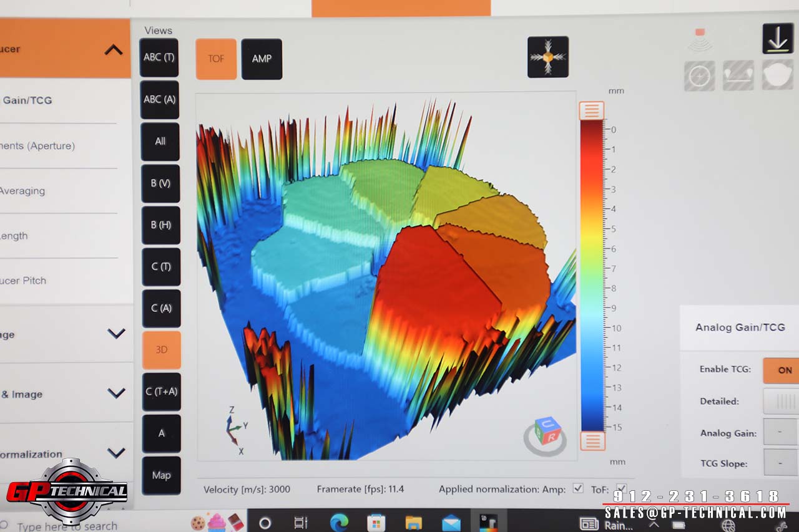The height and width of the screenshot is (532, 799).
Task: Open File Explorer from the taskbar
Action: tap(413, 522)
